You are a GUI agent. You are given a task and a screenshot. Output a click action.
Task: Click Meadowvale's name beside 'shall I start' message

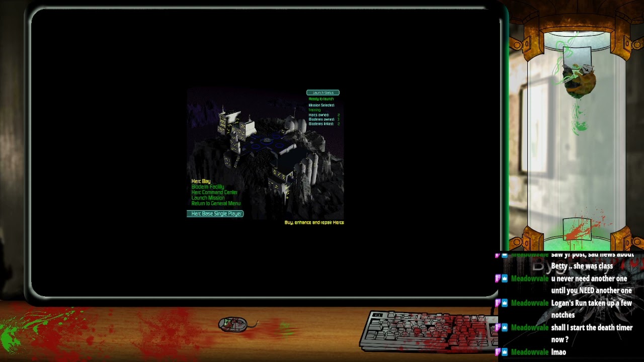tap(530, 328)
